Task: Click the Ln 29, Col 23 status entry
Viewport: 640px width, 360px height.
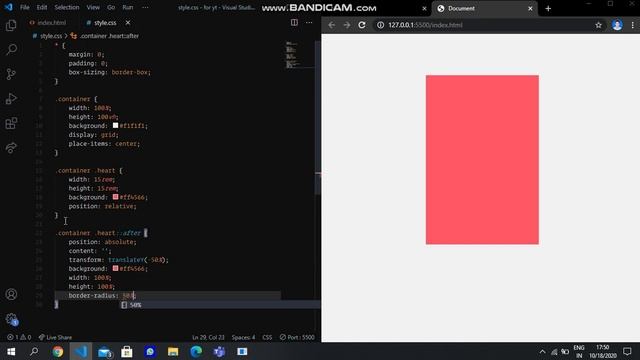Action: [x=208, y=337]
